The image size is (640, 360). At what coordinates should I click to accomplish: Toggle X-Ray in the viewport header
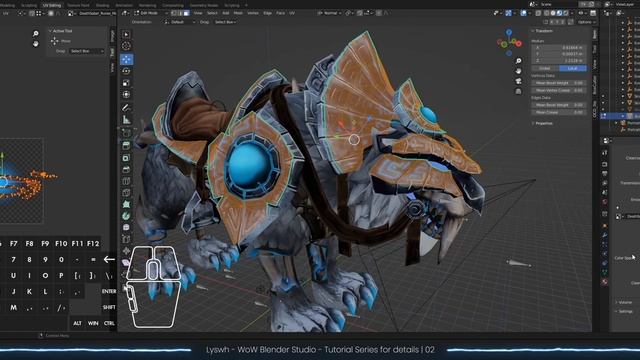point(538,13)
